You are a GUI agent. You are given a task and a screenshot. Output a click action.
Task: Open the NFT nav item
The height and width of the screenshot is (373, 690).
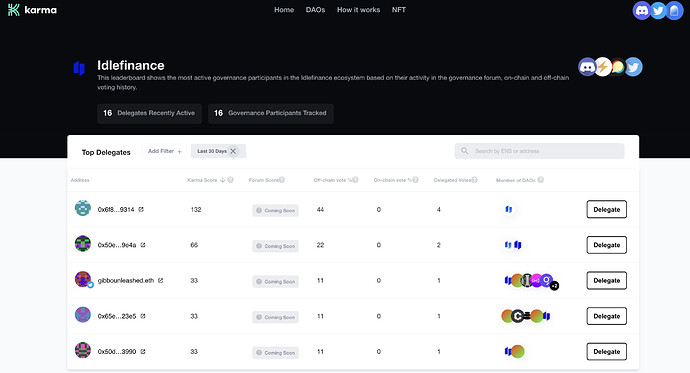(x=399, y=10)
